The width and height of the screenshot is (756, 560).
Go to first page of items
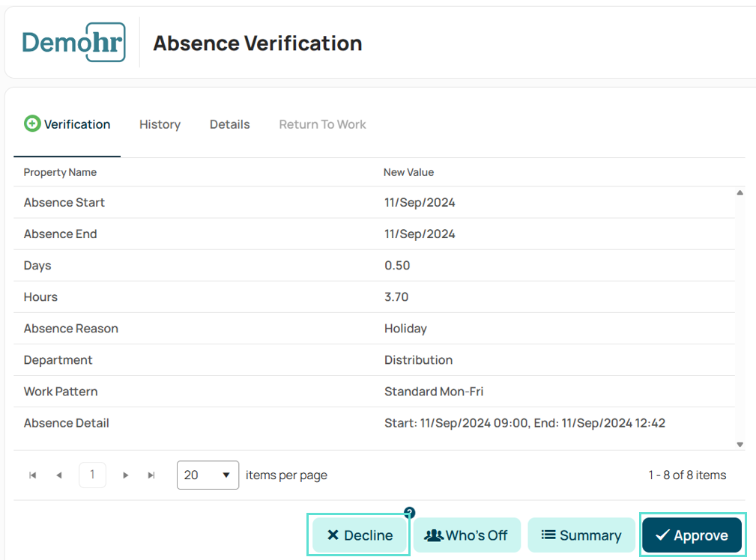pos(33,475)
